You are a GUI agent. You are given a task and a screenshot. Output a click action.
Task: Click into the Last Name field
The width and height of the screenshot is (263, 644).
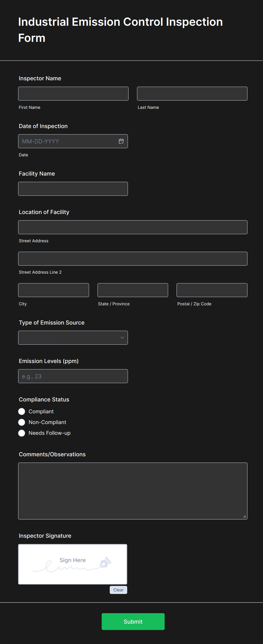[x=192, y=94]
